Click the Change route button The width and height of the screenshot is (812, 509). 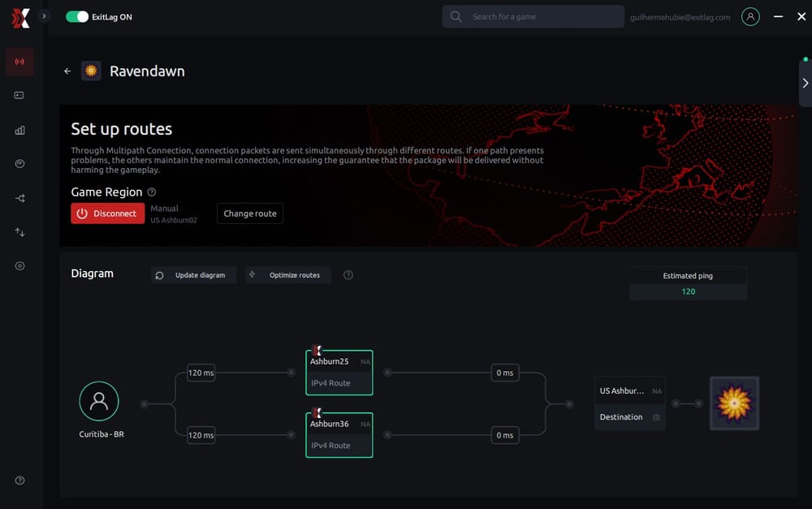(250, 214)
